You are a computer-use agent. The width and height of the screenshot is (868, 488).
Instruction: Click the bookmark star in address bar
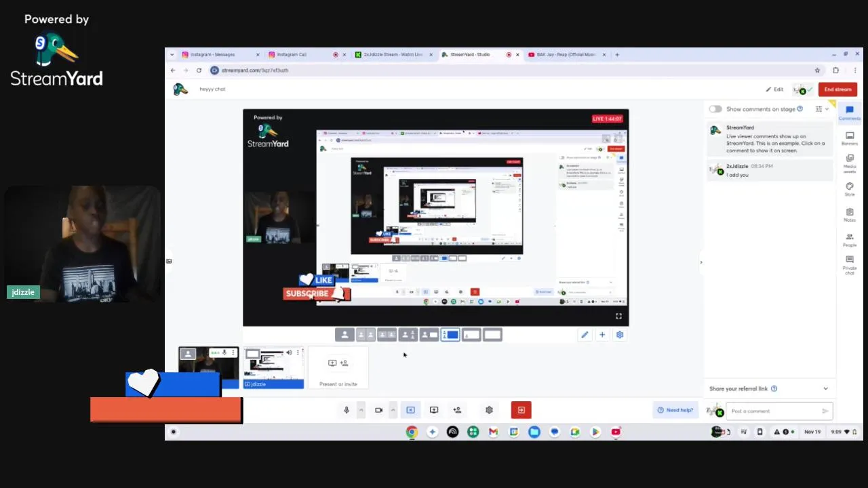[817, 70]
